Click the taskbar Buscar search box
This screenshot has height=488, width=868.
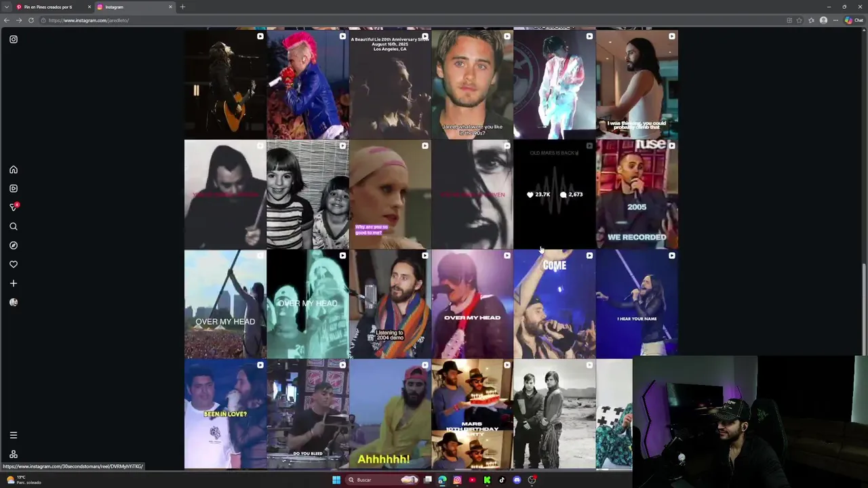coord(382,480)
